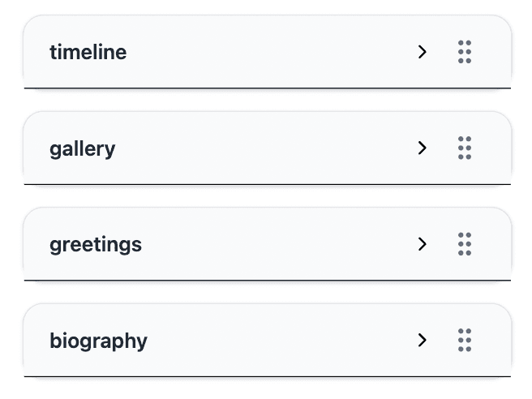Select the gallery label text

pos(82,149)
